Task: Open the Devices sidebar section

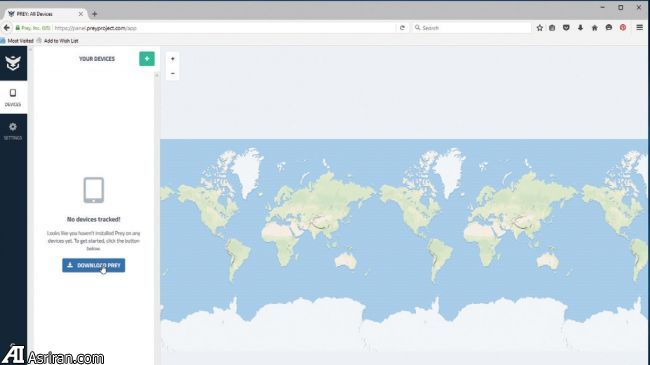Action: (x=13, y=97)
